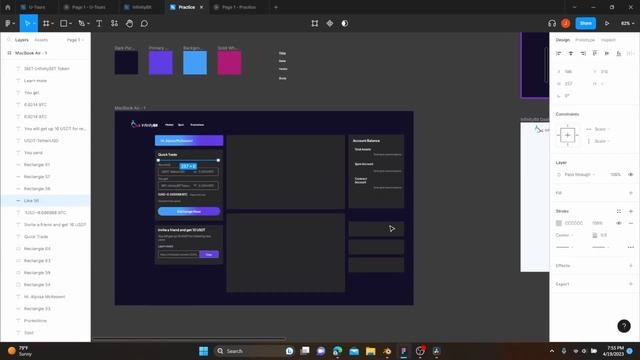The height and width of the screenshot is (360, 640).
Task: Open vertical constraint Scale dropdown
Action: click(x=602, y=141)
